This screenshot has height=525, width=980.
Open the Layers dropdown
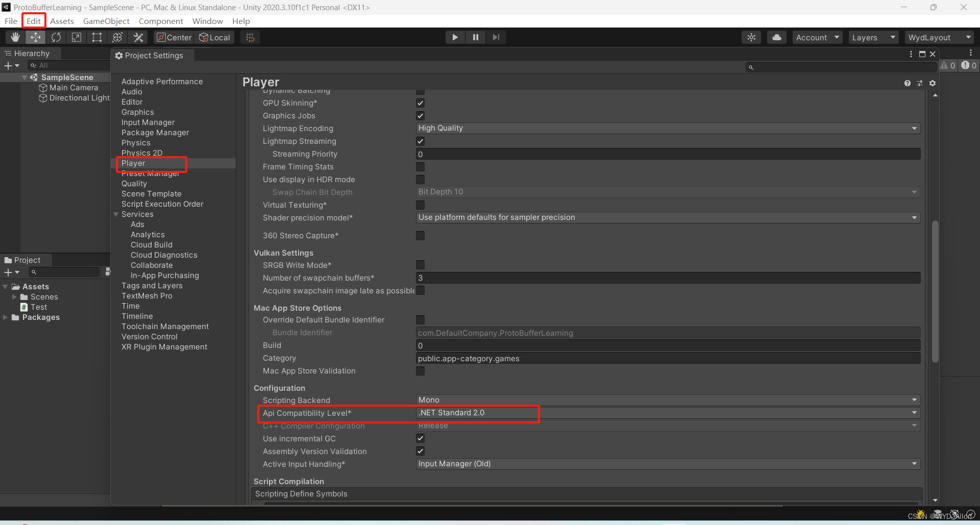tap(873, 37)
